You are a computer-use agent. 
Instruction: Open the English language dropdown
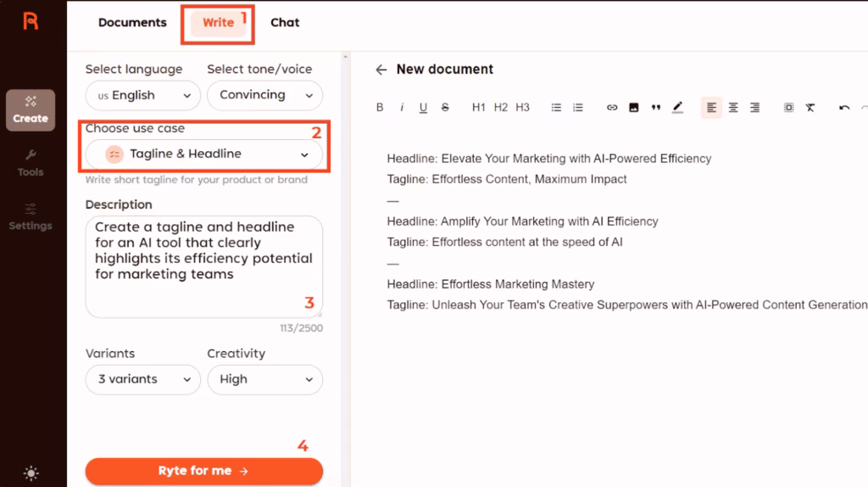142,95
